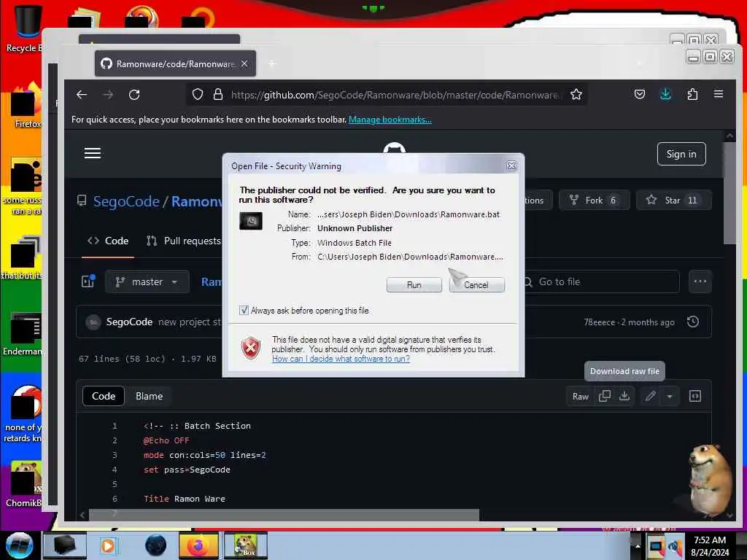Star the repository with Star button
The width and height of the screenshot is (747, 560).
(673, 200)
